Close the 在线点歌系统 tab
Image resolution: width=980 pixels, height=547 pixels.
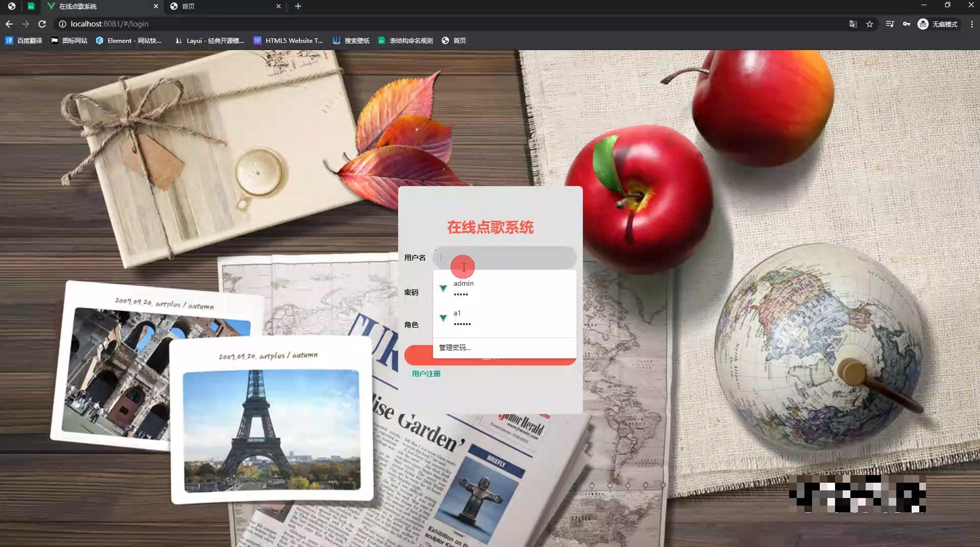[156, 6]
